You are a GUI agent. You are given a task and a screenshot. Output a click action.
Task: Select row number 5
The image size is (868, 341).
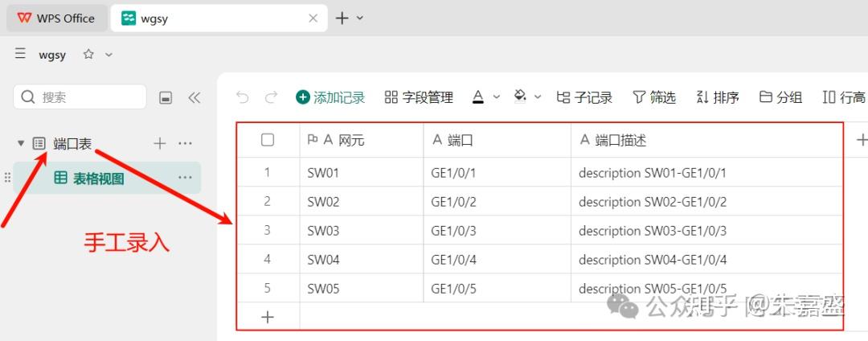[x=268, y=289]
